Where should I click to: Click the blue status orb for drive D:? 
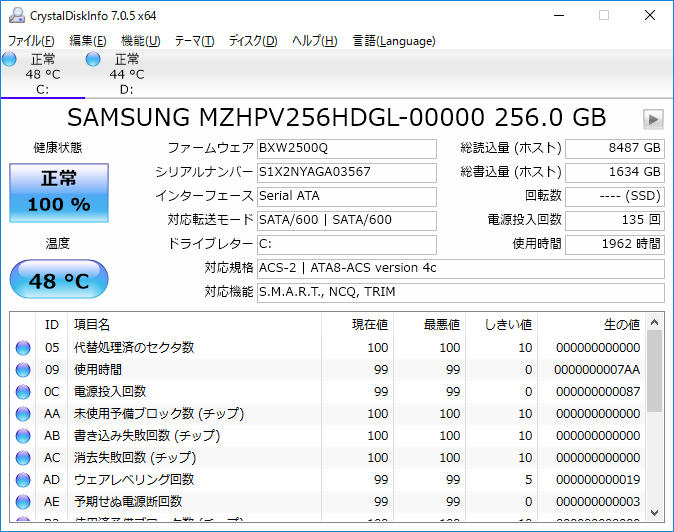click(93, 59)
